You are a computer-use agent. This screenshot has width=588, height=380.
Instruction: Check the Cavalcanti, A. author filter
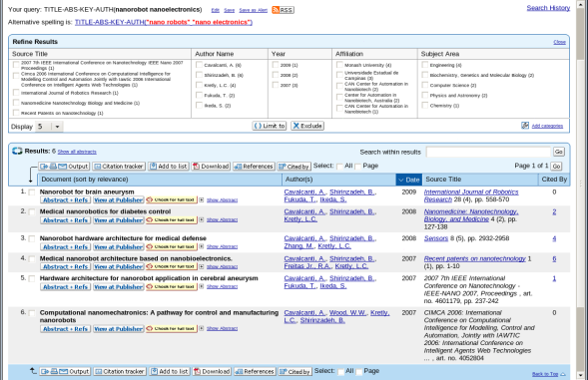pyautogui.click(x=199, y=65)
